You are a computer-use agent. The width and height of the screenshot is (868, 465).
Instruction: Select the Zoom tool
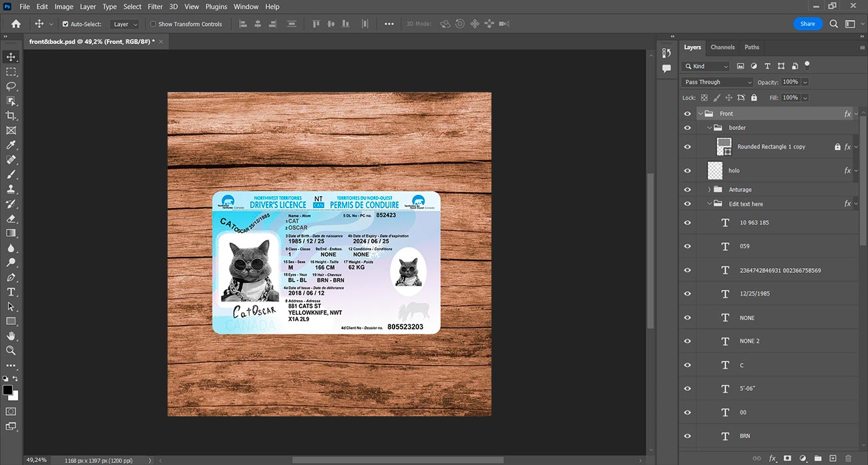point(11,350)
